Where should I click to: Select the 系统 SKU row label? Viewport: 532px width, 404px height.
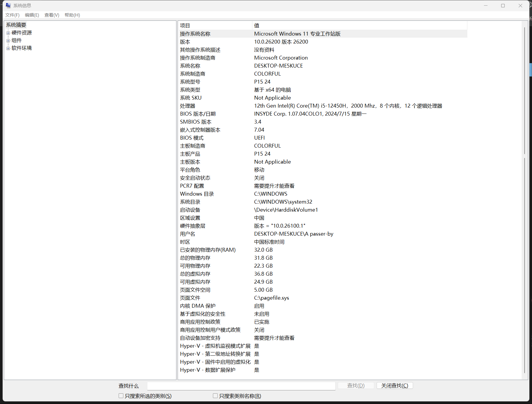(191, 98)
